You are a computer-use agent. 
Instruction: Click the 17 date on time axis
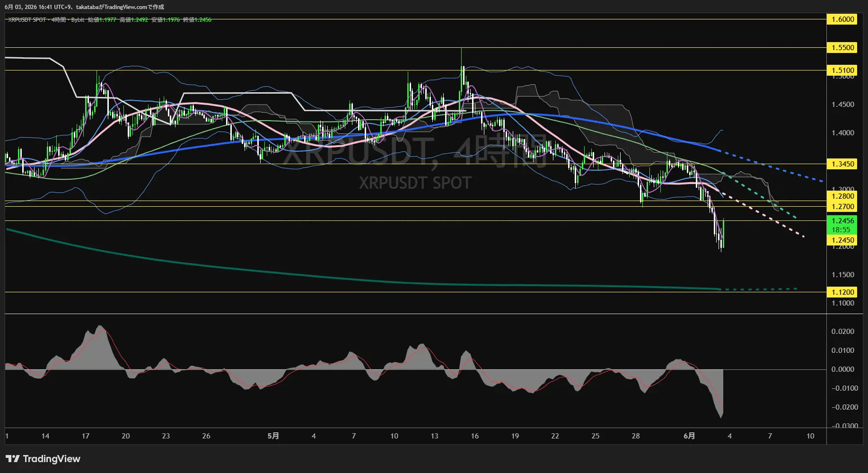point(86,436)
